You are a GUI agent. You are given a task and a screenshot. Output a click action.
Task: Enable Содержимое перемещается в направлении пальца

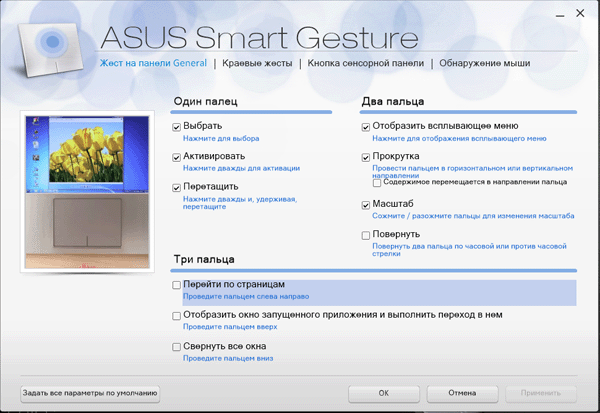pos(376,183)
